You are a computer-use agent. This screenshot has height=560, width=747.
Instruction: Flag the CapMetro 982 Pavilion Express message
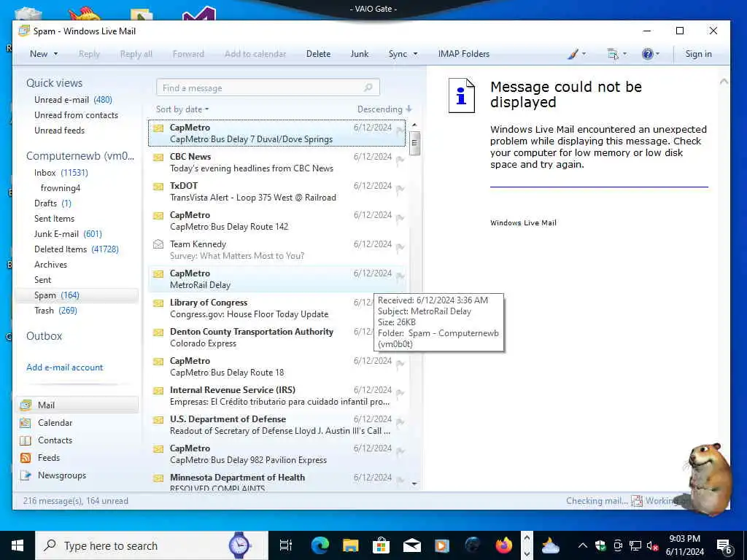[400, 451]
